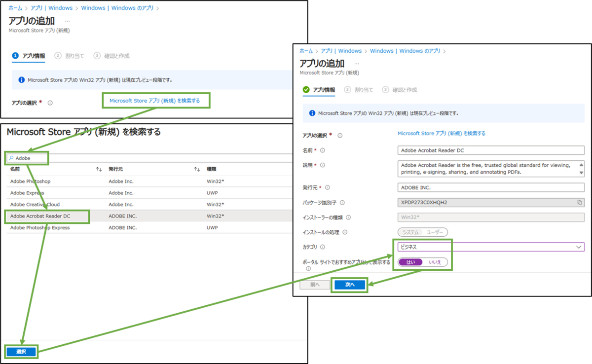592x364 pixels.
Task: Click Microsoft Store アプリ search link in top-left window
Action: [x=155, y=101]
